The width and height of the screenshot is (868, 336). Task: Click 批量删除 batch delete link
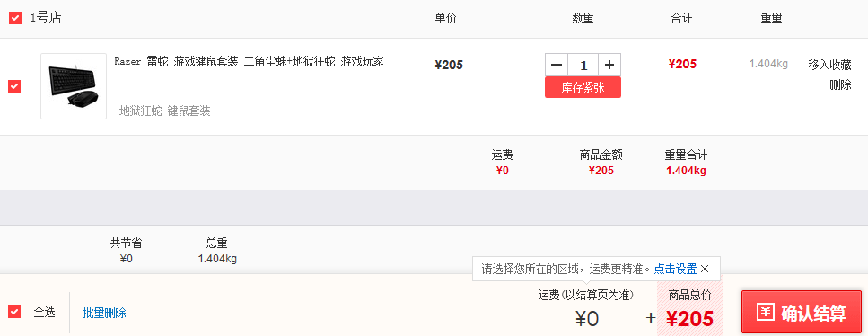point(105,313)
